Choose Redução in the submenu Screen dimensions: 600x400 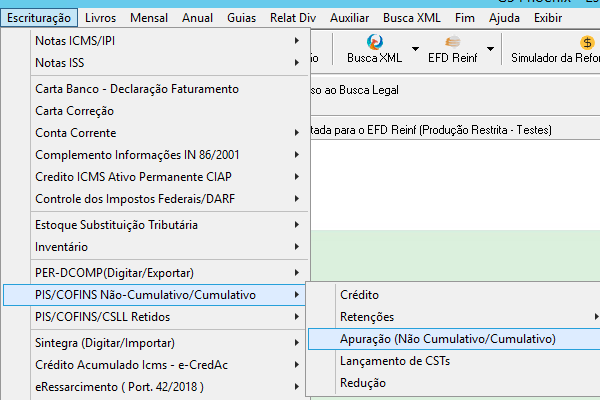tap(454, 383)
